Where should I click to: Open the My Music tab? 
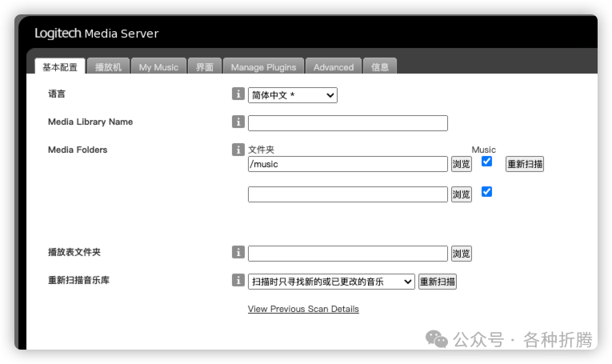[158, 66]
